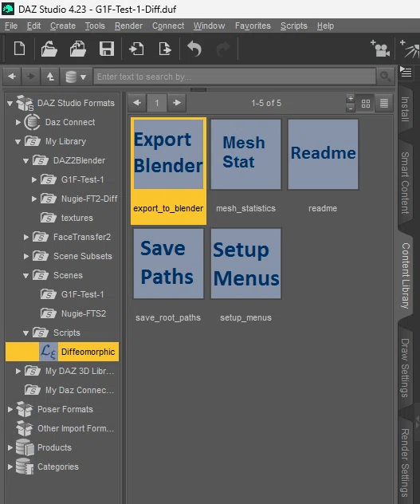Collapse the Scenes folder
420x504 pixels.
(x=26, y=275)
